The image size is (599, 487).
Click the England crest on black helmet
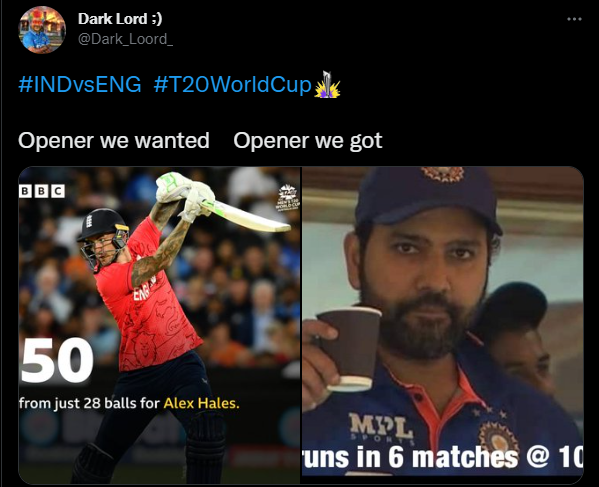click(x=89, y=221)
